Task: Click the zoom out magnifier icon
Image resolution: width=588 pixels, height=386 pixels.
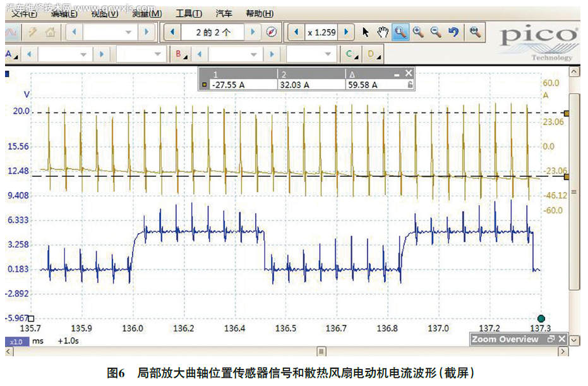Action: tap(436, 32)
